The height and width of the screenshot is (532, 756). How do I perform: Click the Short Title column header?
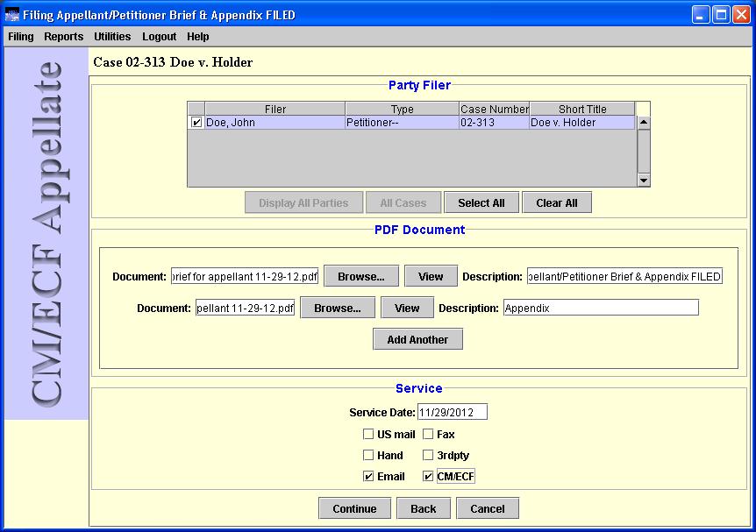tap(582, 109)
